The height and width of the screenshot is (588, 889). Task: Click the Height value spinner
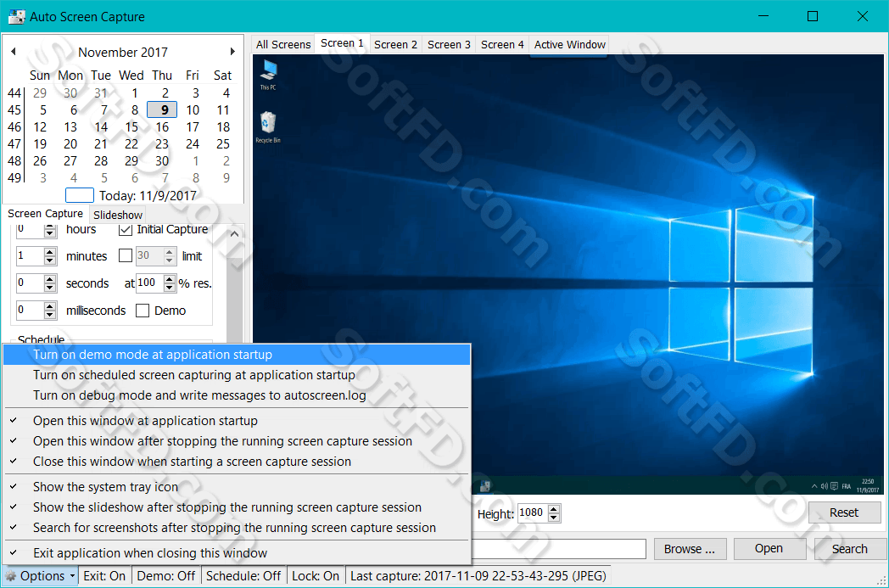554,513
